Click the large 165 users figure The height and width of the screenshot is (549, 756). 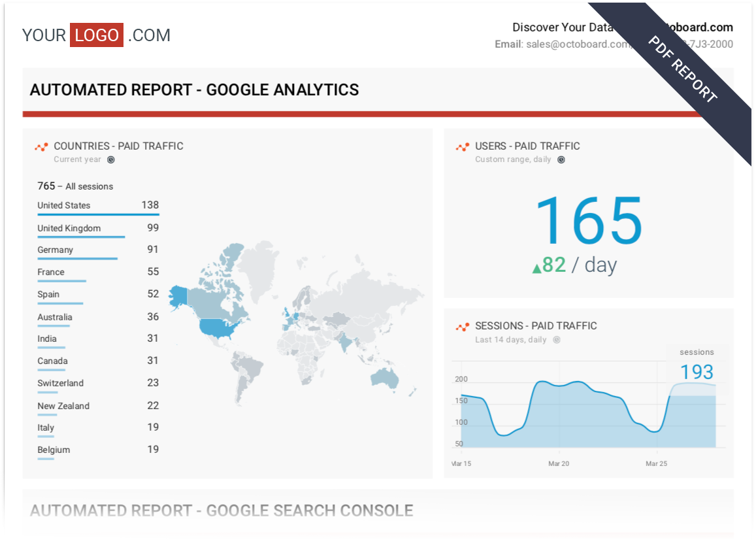[x=589, y=220]
